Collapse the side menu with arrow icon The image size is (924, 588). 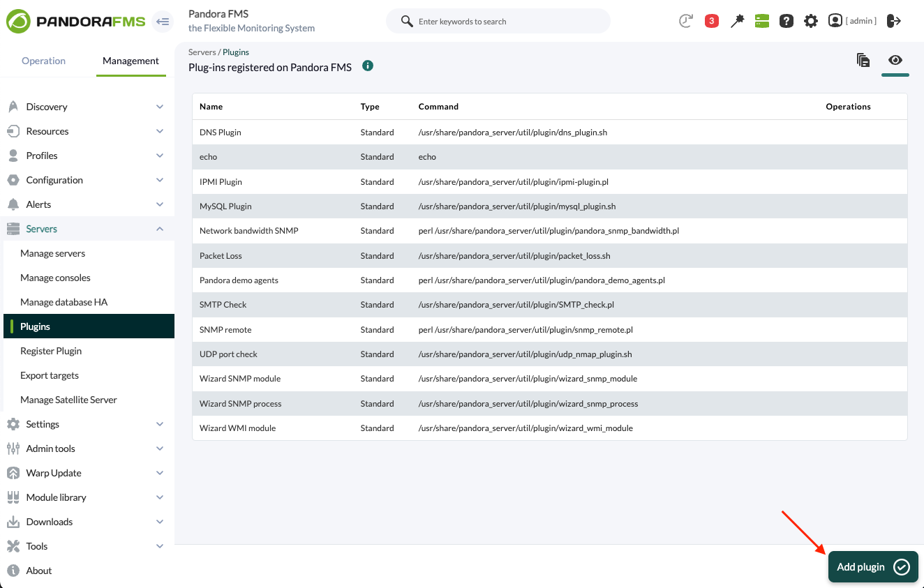(163, 22)
